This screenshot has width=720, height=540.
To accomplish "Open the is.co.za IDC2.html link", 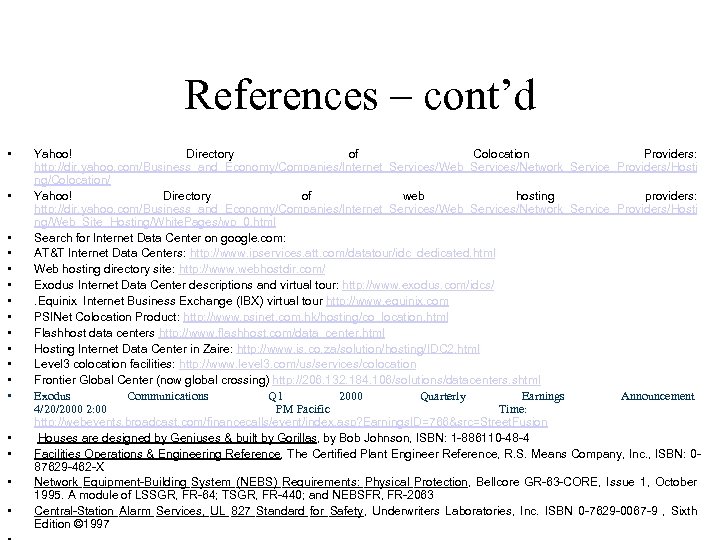I will tap(359, 349).
